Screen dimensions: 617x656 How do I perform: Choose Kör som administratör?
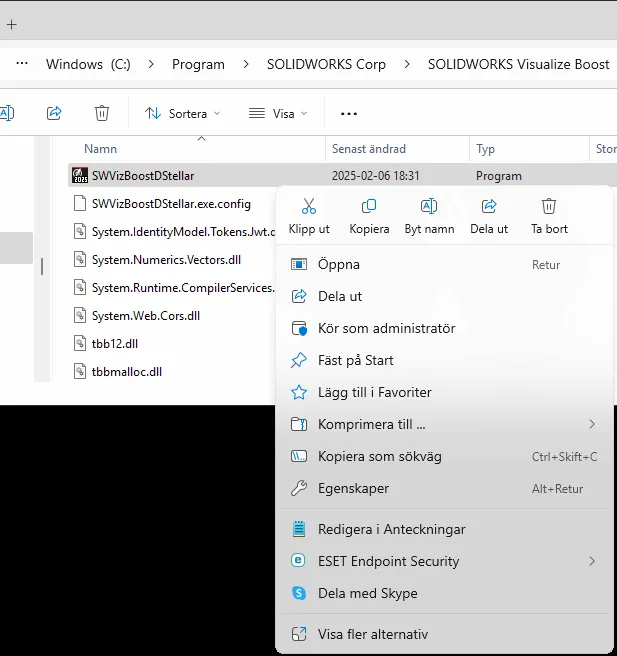point(445,328)
